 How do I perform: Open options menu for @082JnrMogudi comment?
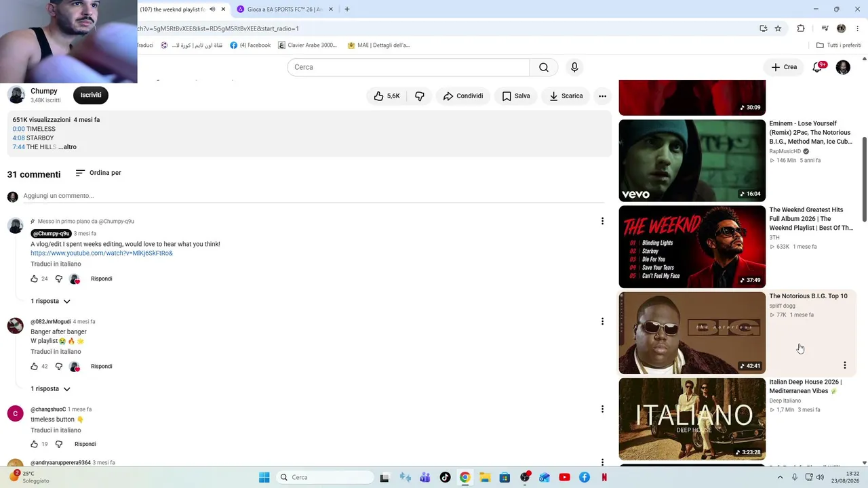pos(602,321)
